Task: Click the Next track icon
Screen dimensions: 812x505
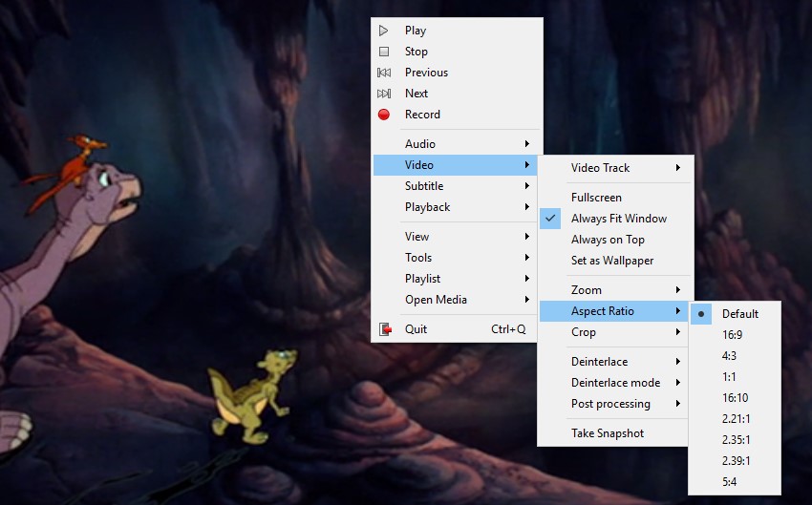Action: pyautogui.click(x=384, y=94)
